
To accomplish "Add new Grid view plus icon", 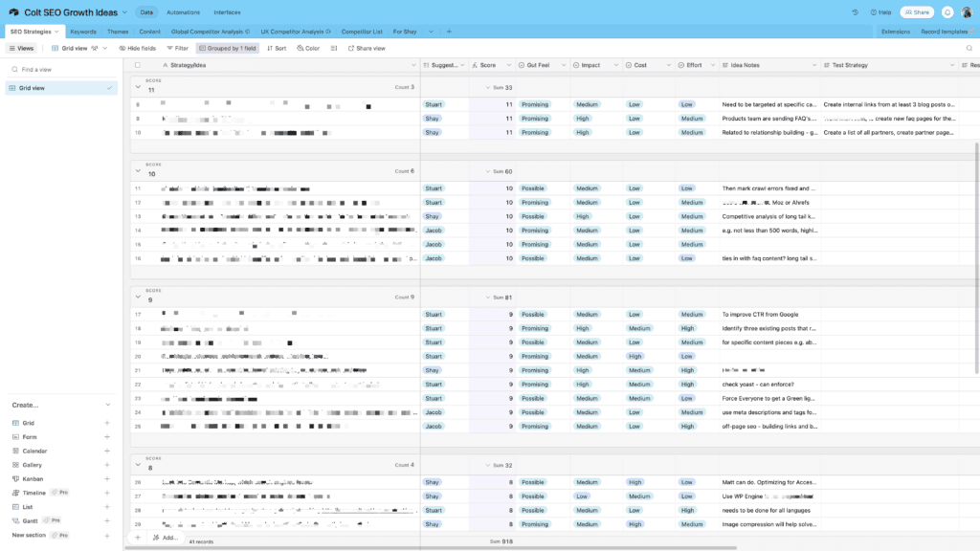I will click(107, 423).
